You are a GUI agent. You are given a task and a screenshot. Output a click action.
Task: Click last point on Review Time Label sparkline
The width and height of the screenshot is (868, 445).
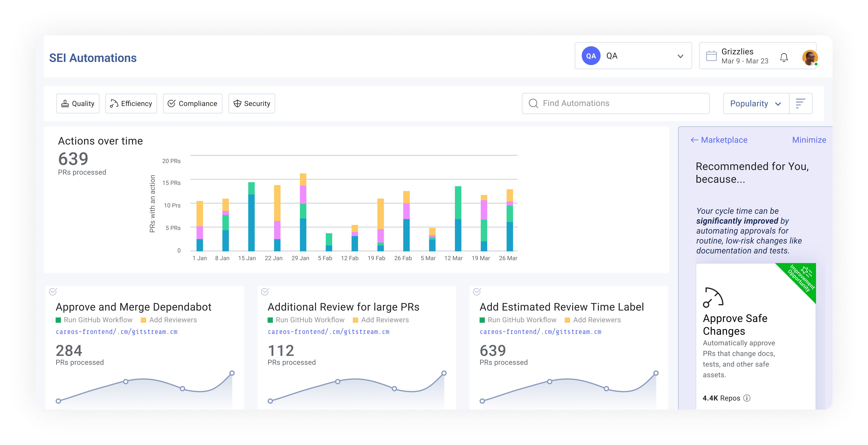[656, 373]
